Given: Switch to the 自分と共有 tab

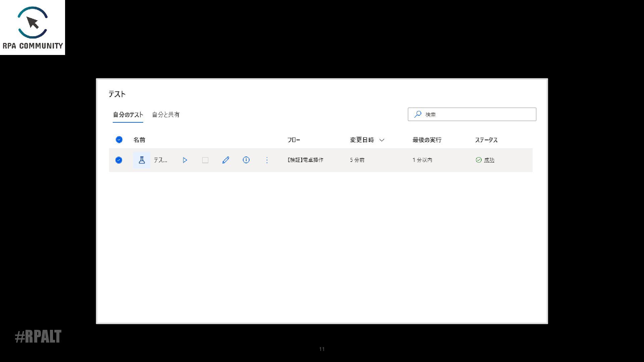Looking at the screenshot, I should click(x=166, y=115).
